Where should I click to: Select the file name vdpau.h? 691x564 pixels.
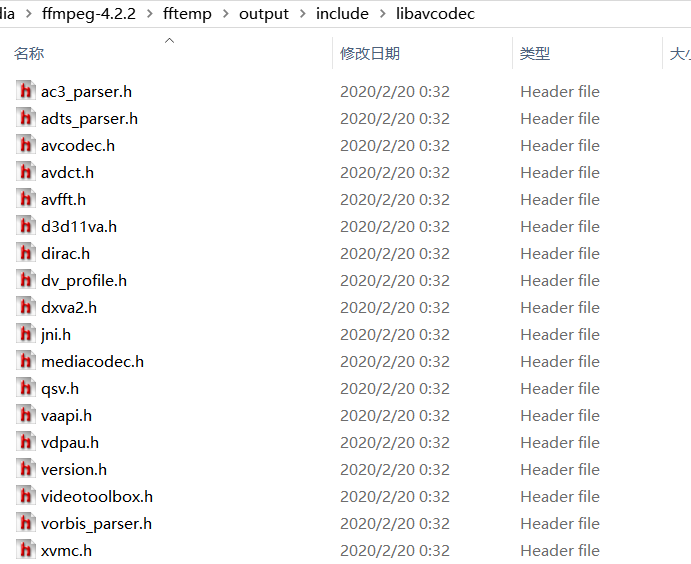[x=70, y=443]
